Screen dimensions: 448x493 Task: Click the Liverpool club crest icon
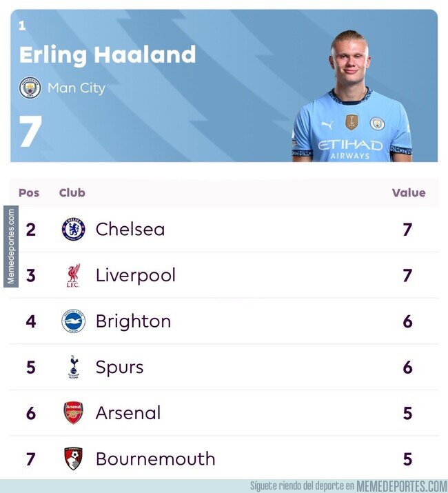(x=73, y=275)
